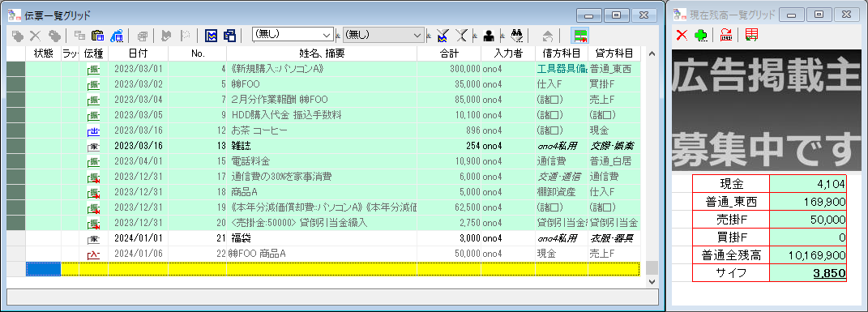
Task: Click the binoculars search icon
Action: tap(516, 36)
